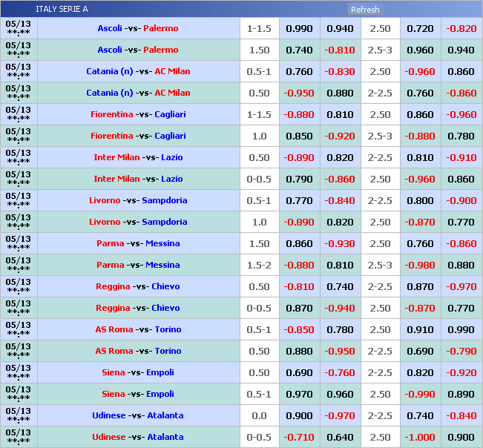This screenshot has width=483, height=448.
Task: Click the -0.980 odds for Parma vs Messina
Action: (421, 265)
